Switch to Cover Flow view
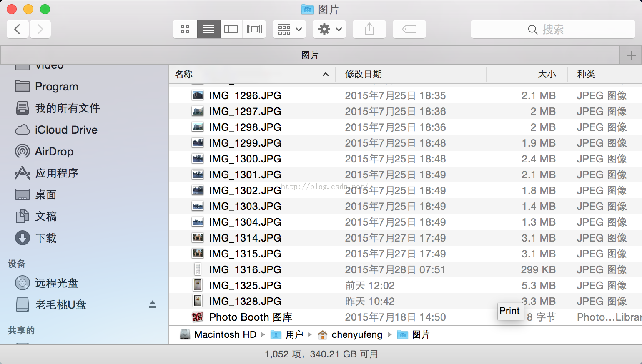This screenshot has height=364, width=642. pos(254,29)
